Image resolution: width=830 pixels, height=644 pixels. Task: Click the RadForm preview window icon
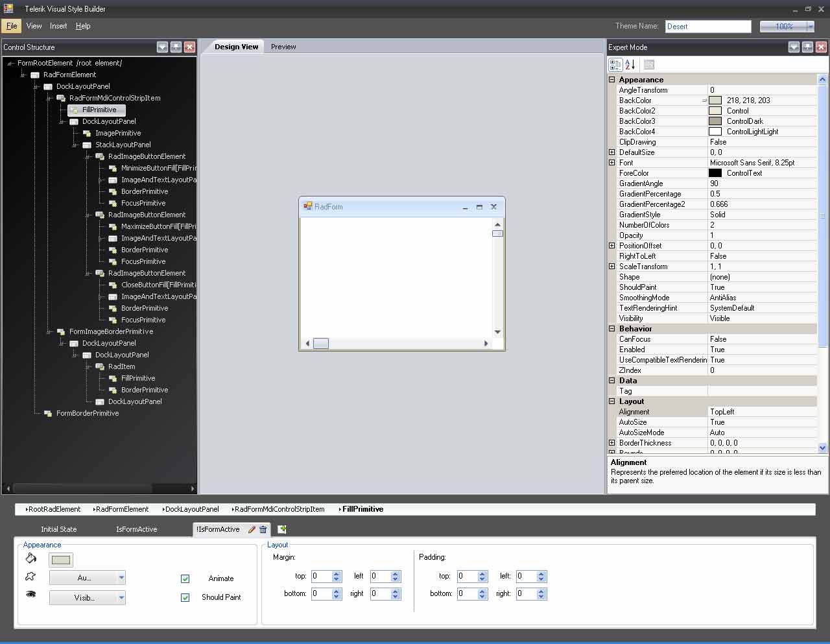308,206
